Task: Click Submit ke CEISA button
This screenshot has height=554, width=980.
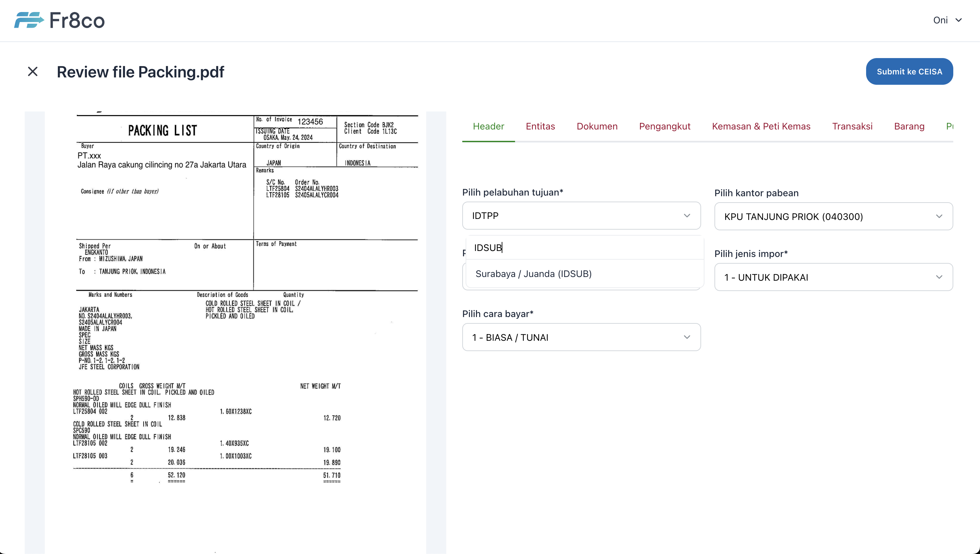Action: 909,71
